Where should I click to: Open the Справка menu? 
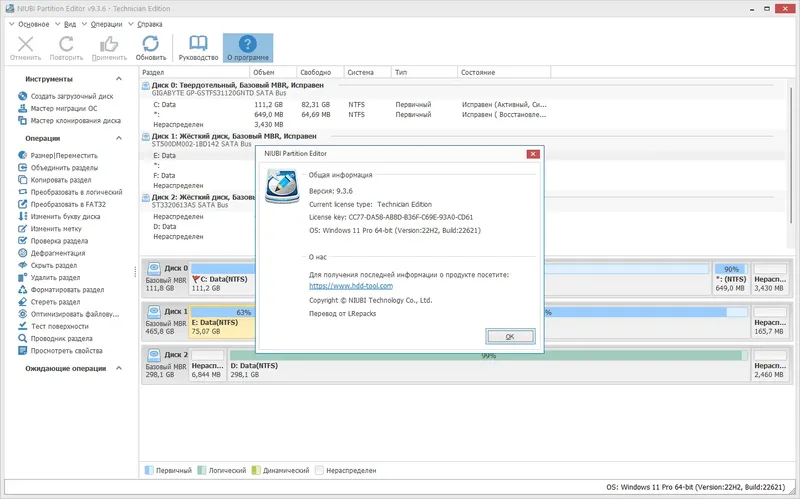tap(149, 24)
